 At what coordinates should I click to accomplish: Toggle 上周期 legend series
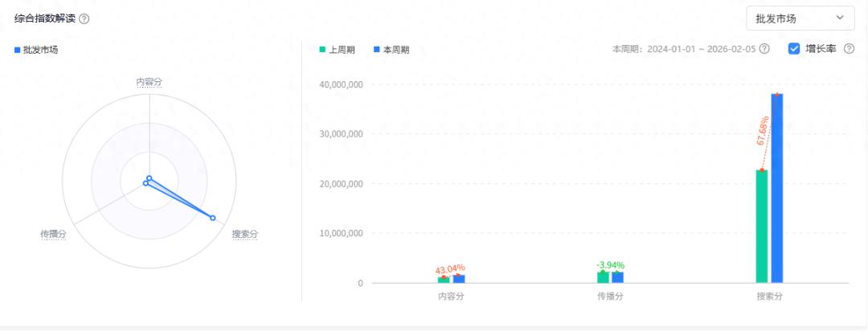[x=337, y=50]
